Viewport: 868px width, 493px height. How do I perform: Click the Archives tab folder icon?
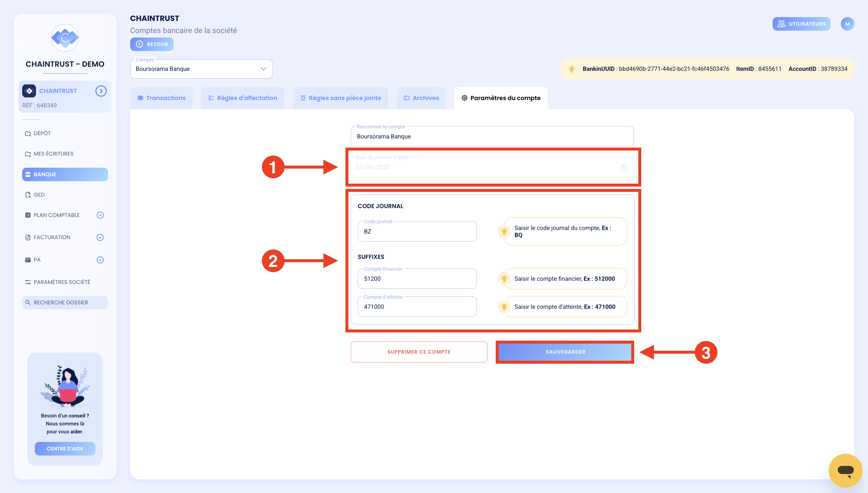[407, 98]
